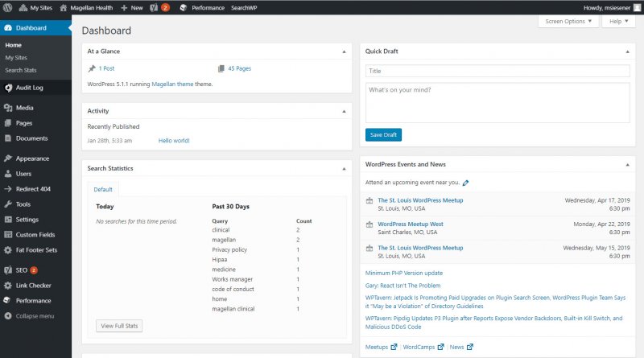The image size is (644, 358).
Task: Click SEO notification badge in sidebar
Action: (x=34, y=270)
